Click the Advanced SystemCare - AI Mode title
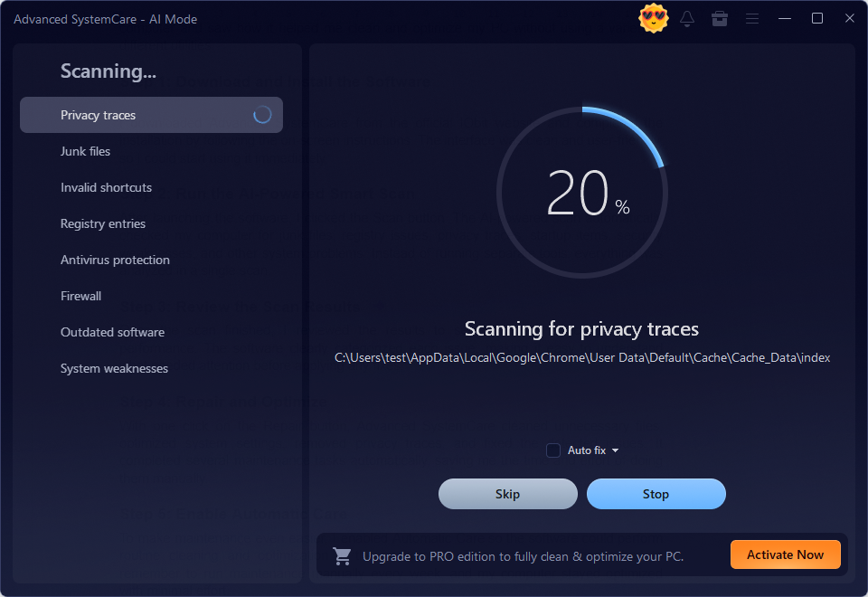Screen dimensions: 868x597 tap(105, 19)
